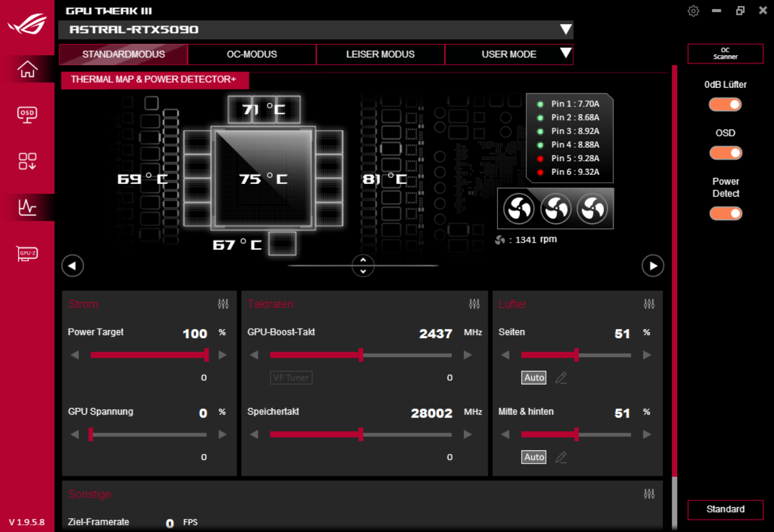
Task: Adjust the Power Target slider
Action: tap(149, 355)
